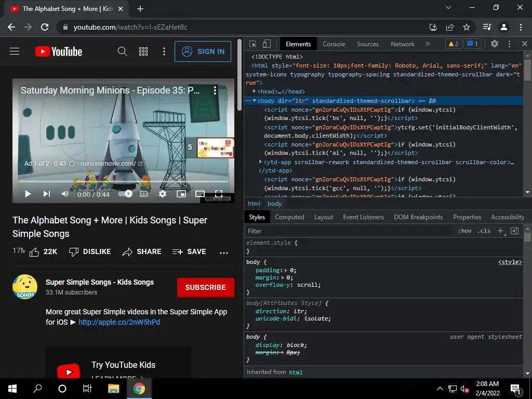Screen dimensions: 532x399
Task: Click the video progress bar
Action: coord(123,181)
